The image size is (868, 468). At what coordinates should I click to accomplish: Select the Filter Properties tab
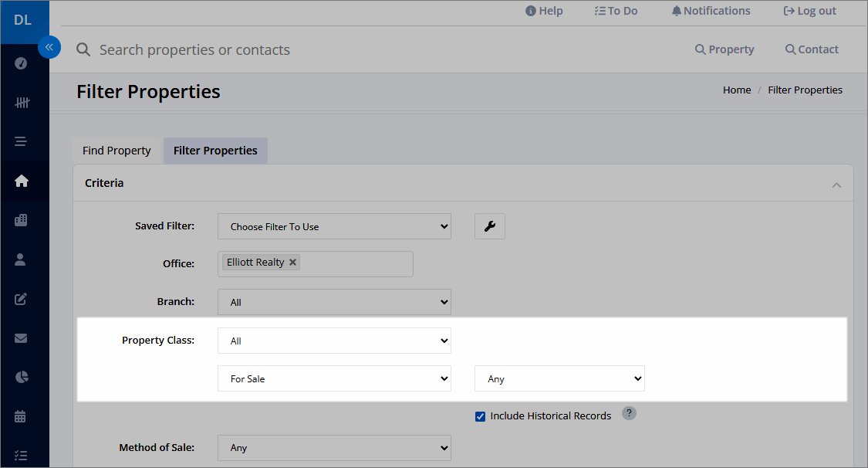pos(215,151)
